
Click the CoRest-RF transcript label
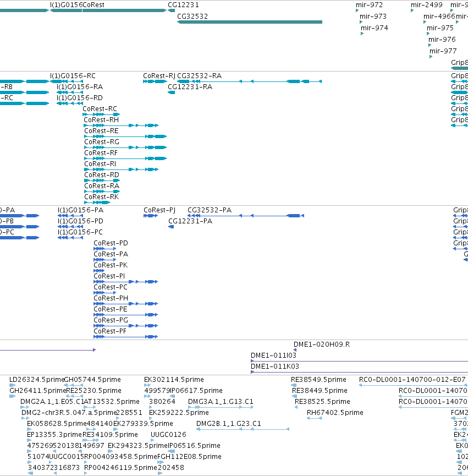coord(101,152)
